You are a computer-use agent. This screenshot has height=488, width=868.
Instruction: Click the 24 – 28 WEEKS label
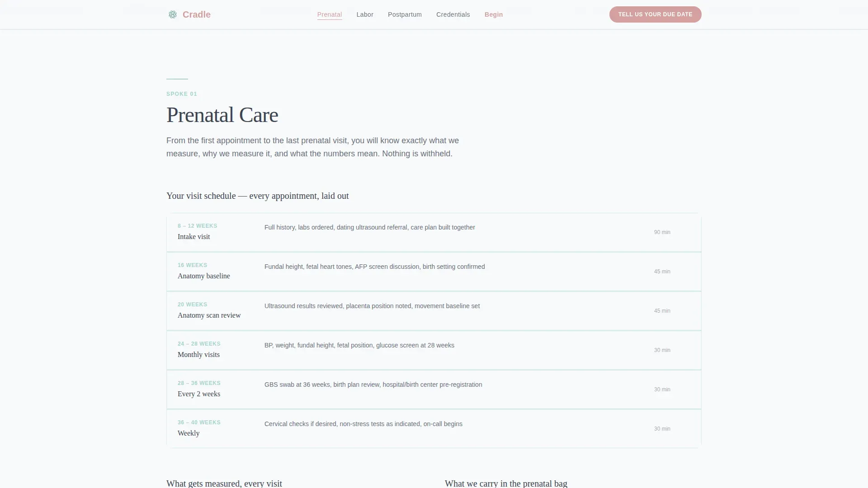point(199,344)
